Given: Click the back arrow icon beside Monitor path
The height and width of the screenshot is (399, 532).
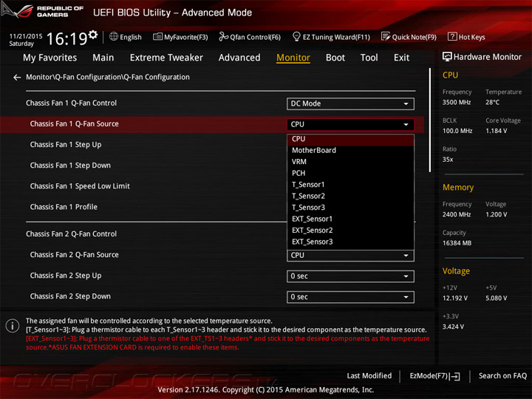Looking at the screenshot, I should pyautogui.click(x=16, y=78).
